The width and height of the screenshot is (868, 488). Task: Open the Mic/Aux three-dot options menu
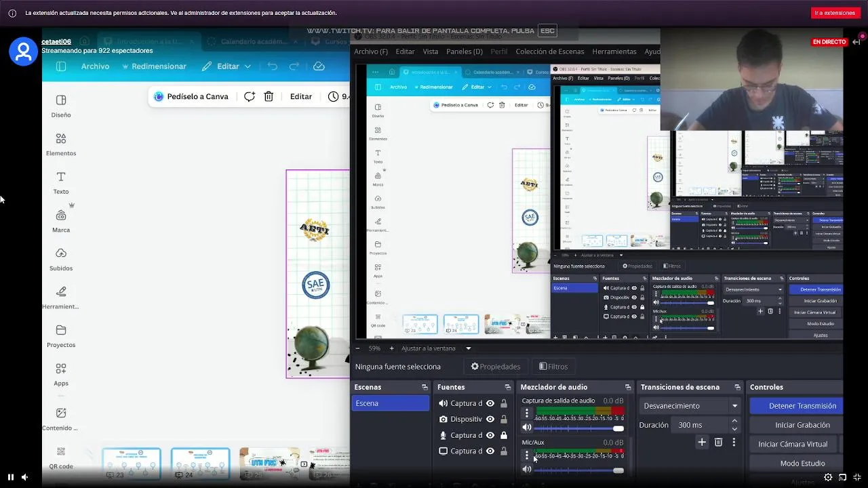(x=527, y=455)
